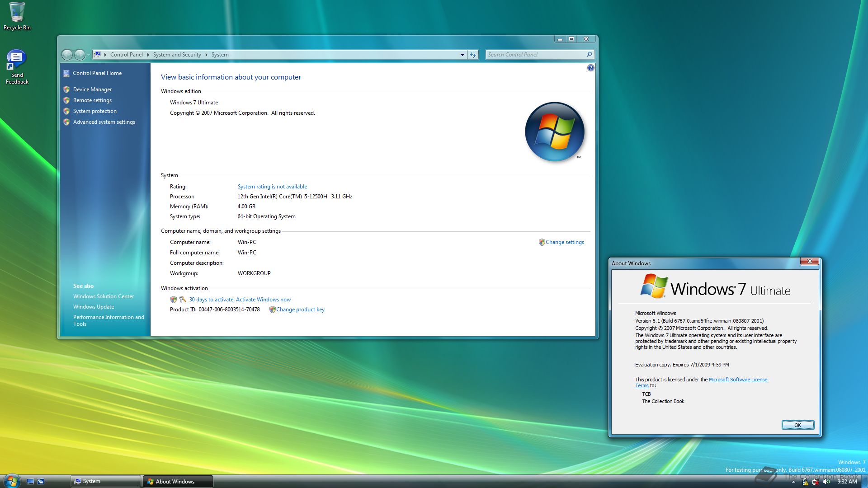Expand the arrow after Control Panel breadcrumb
This screenshot has height=488, width=868.
[148, 55]
